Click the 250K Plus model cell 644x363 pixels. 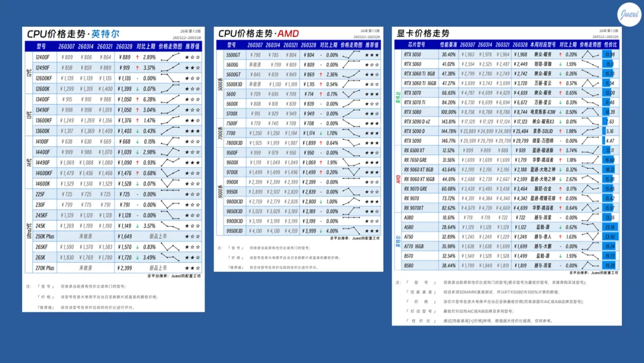pos(45,236)
